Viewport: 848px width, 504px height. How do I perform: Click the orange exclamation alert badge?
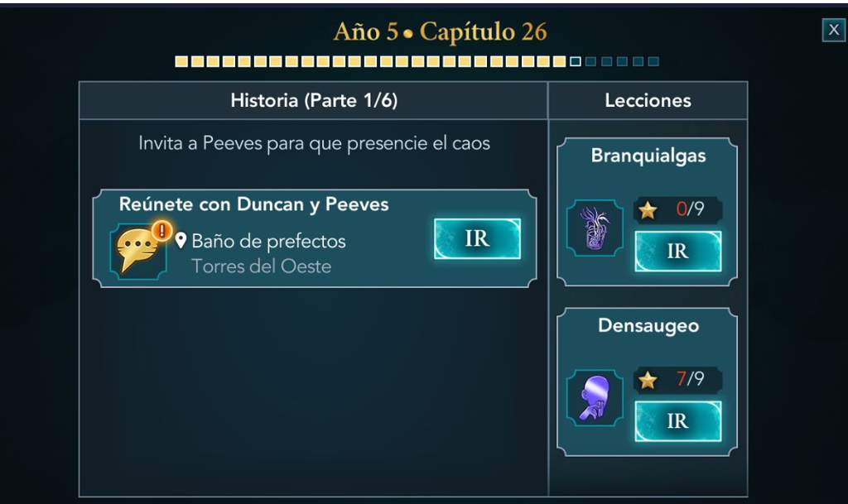pyautogui.click(x=161, y=231)
